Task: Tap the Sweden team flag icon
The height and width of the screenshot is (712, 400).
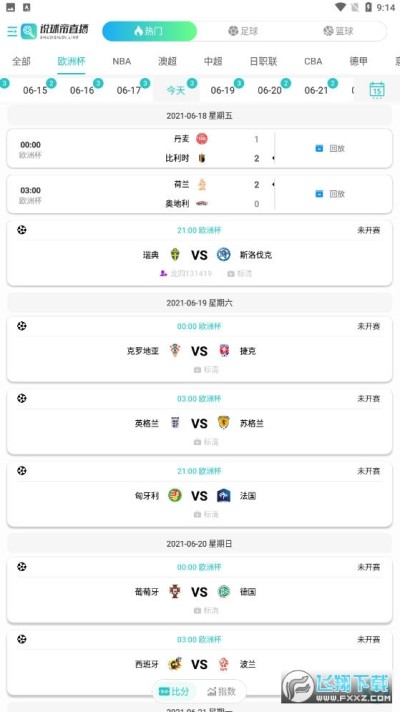Action: coord(175,255)
